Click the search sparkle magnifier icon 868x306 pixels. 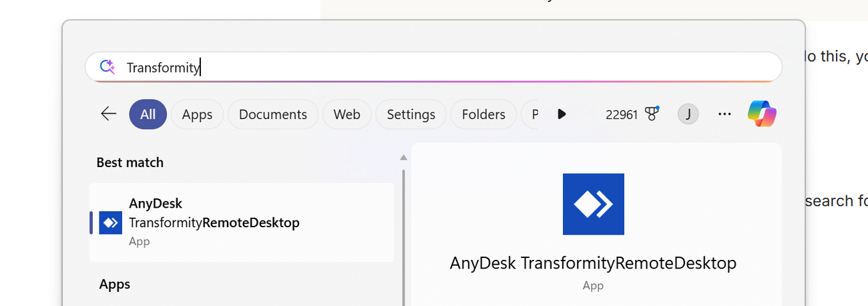pos(107,67)
